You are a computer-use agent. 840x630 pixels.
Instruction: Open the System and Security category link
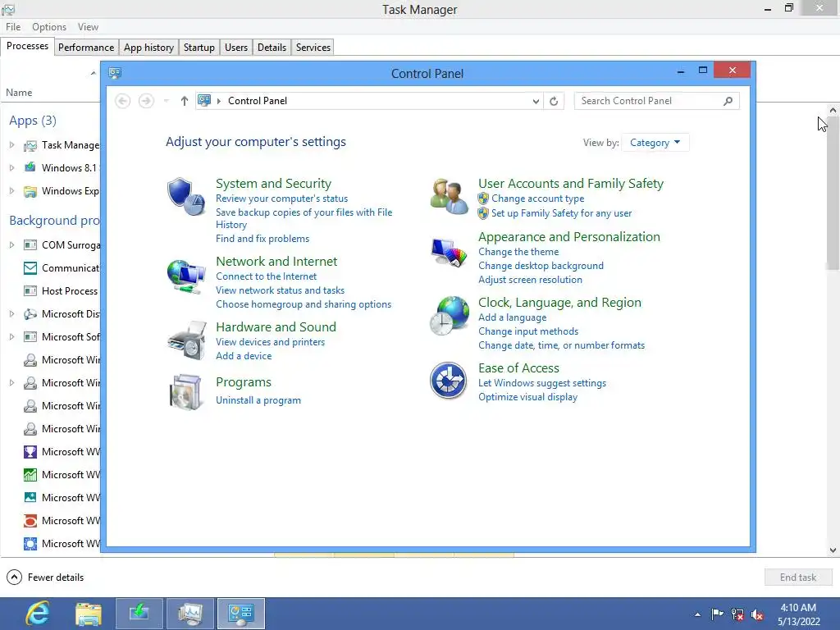click(273, 183)
